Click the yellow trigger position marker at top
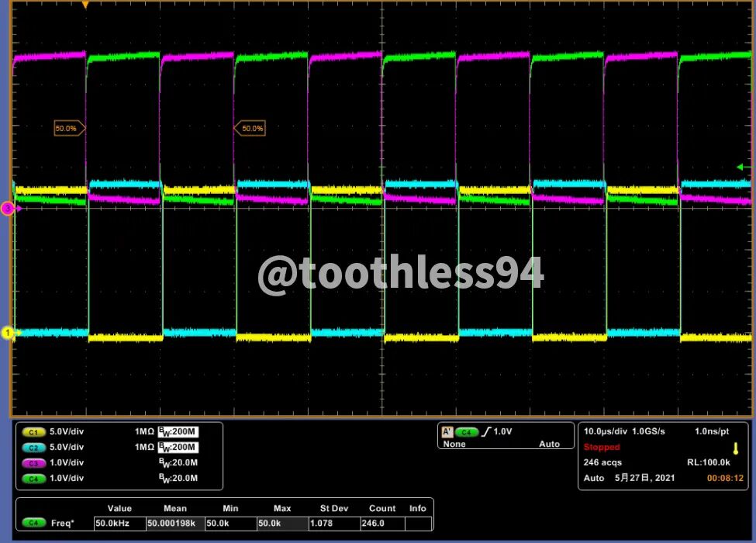The height and width of the screenshot is (543, 756). point(85,5)
